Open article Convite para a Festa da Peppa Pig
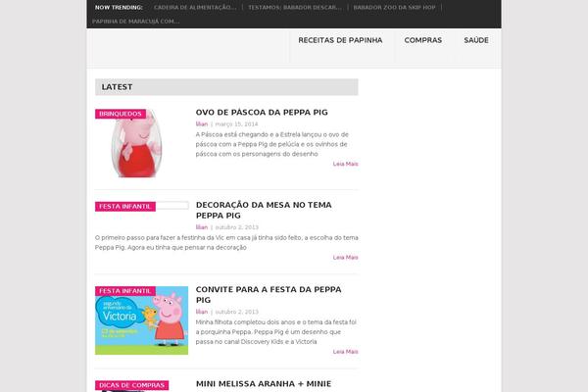Image resolution: width=588 pixels, height=392 pixels. pos(269,294)
